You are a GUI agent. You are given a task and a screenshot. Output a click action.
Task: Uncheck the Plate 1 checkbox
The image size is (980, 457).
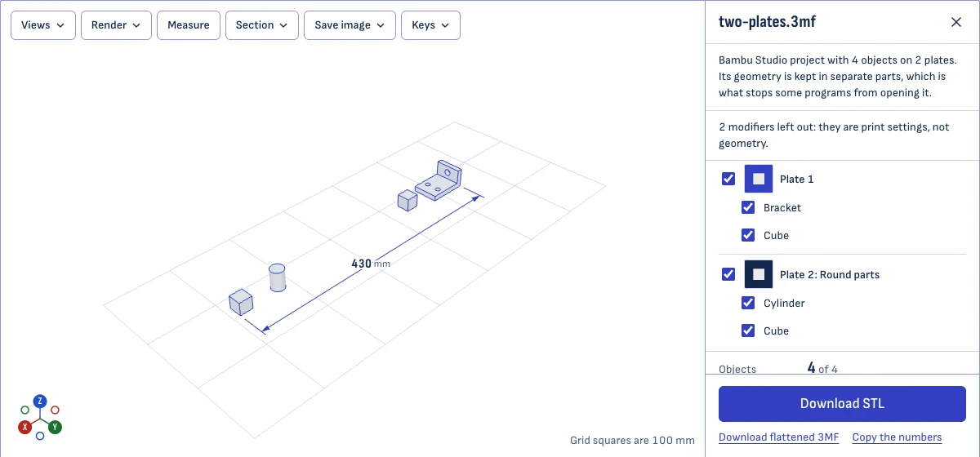(728, 179)
